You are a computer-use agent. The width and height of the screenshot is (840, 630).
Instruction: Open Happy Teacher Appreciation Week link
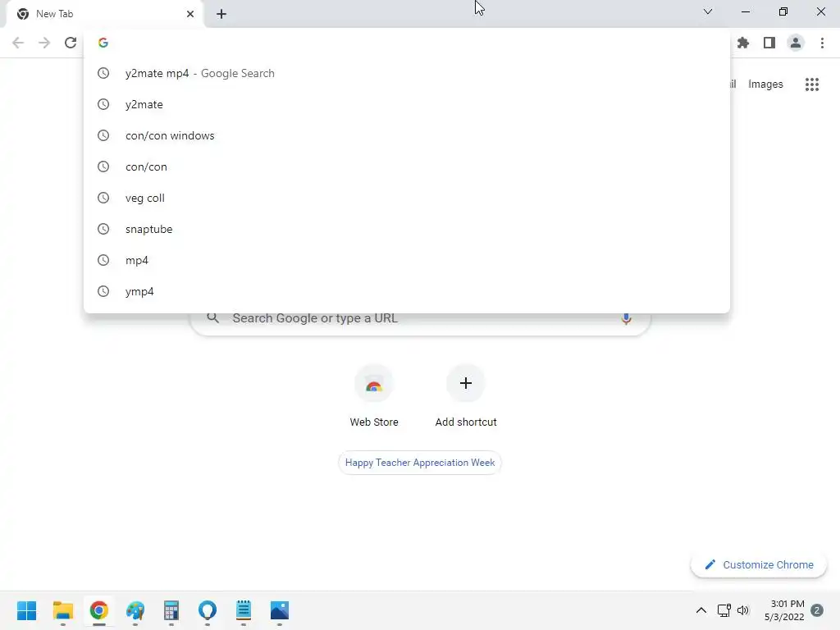click(x=420, y=463)
